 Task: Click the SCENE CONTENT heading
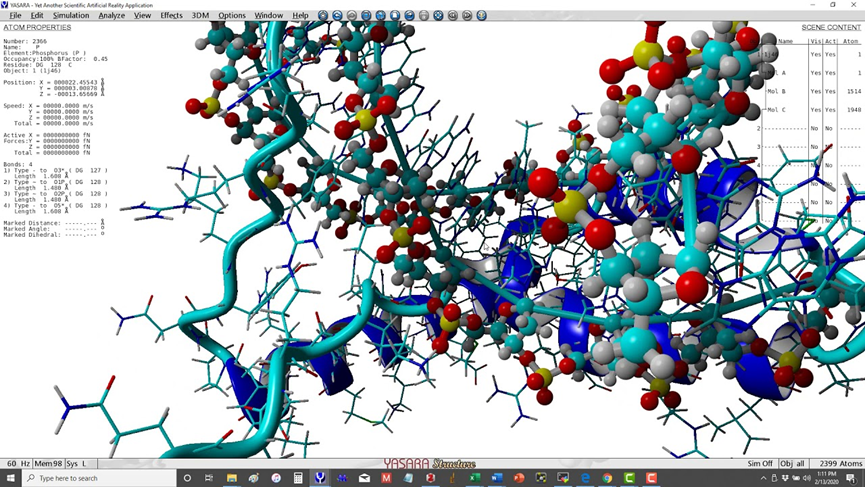tap(831, 27)
